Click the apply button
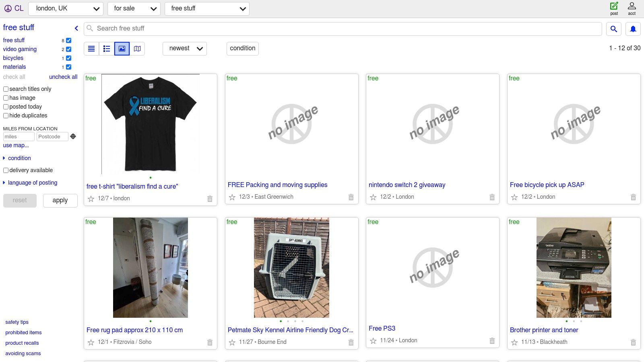The width and height of the screenshot is (644, 362). point(60,200)
